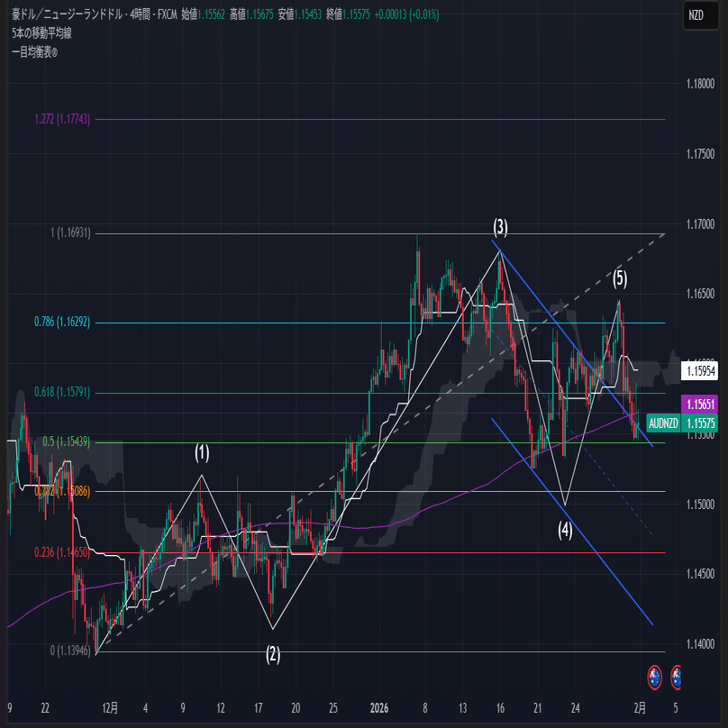This screenshot has width=728, height=728.
Task: Click the 0.236 (1.14650) Fibonacci label
Action: click(61, 552)
